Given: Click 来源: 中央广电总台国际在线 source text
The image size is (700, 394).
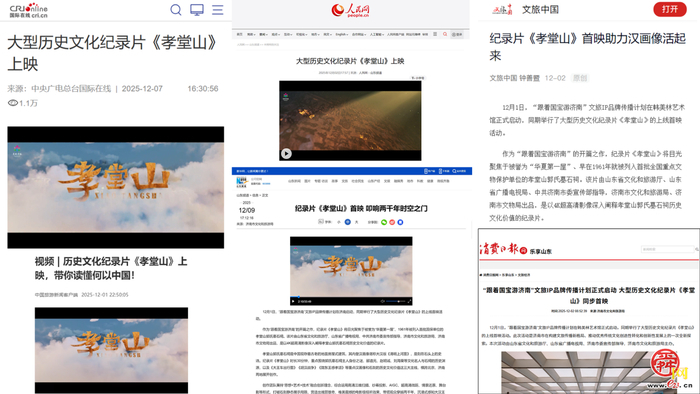Looking at the screenshot, I should tap(59, 89).
